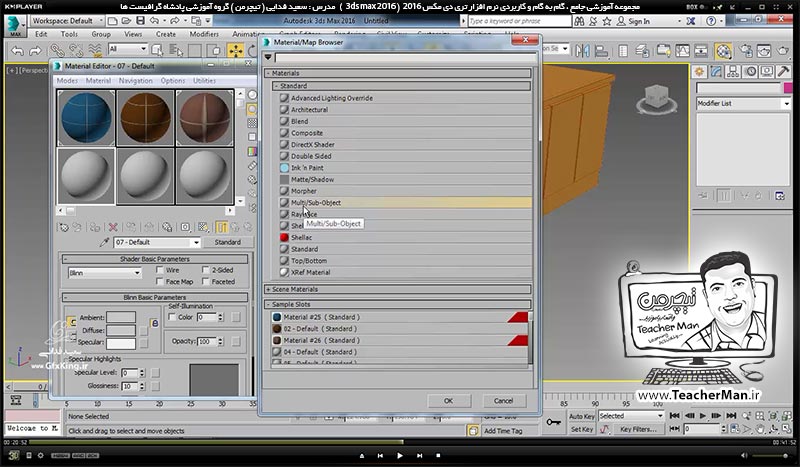This screenshot has height=467, width=800.
Task: Open the Modifier List dropdown
Action: pyautogui.click(x=743, y=103)
